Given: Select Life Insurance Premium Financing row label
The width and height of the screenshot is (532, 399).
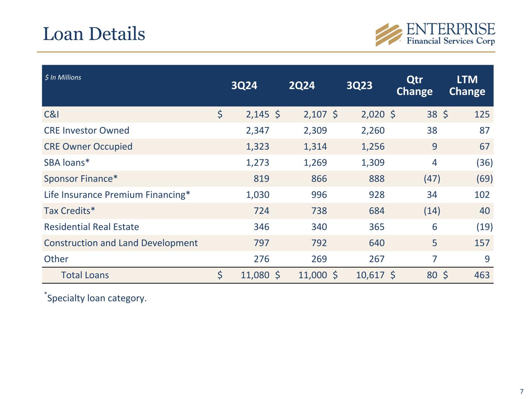Looking at the screenshot, I should 117,195.
